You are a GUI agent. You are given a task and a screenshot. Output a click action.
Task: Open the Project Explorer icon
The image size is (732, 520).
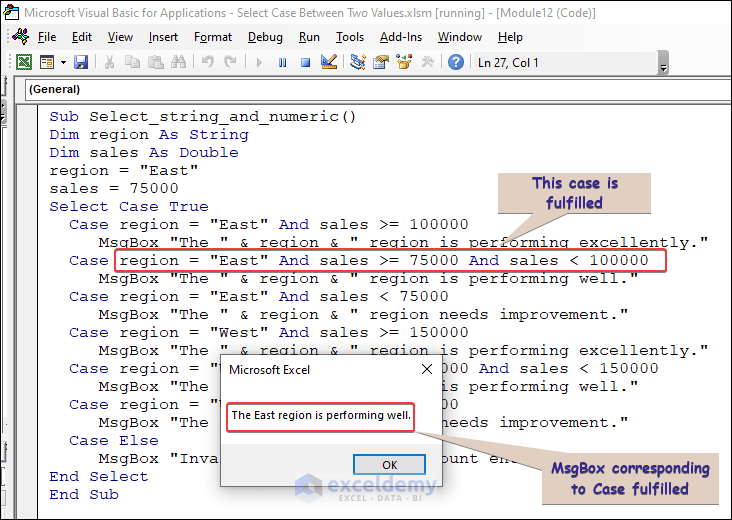click(358, 62)
